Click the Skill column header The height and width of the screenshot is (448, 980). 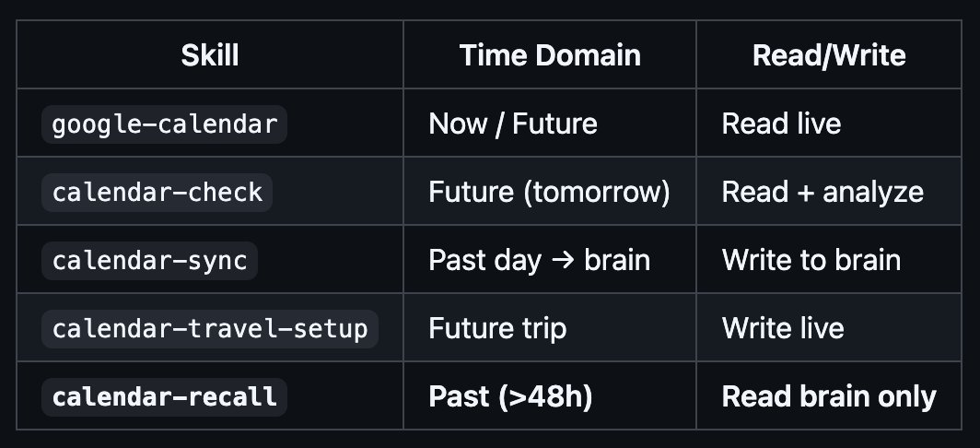[x=210, y=55]
